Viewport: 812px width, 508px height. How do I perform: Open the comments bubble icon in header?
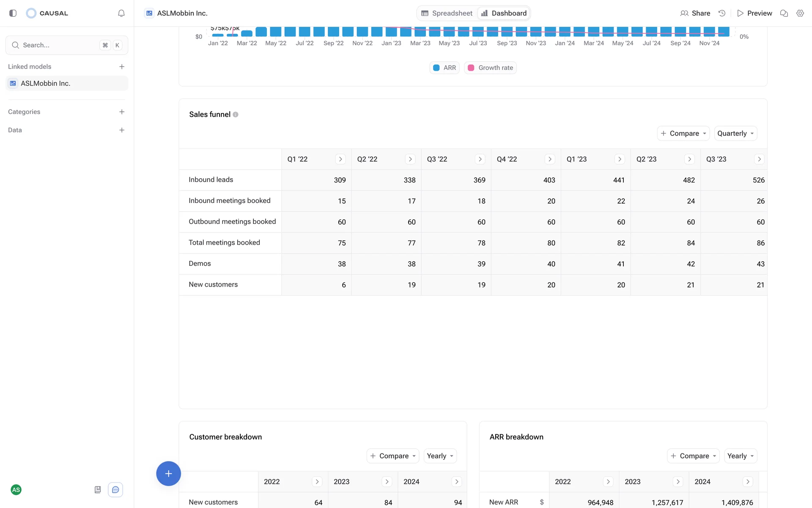(x=784, y=13)
